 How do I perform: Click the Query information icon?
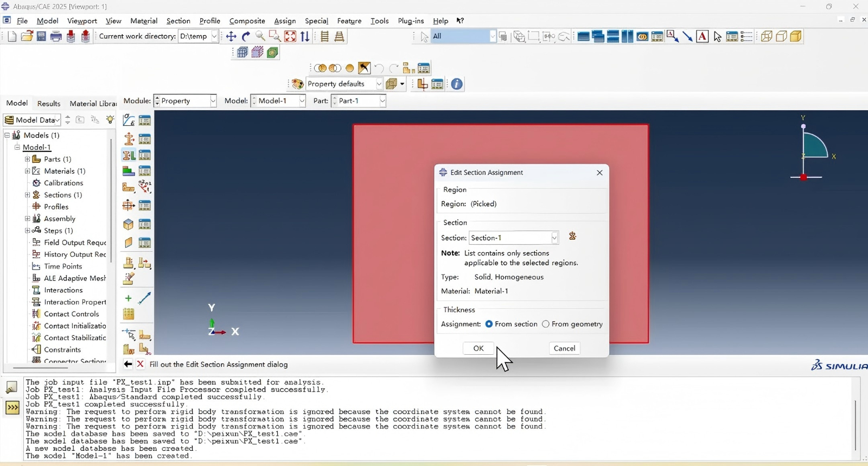pos(457,84)
